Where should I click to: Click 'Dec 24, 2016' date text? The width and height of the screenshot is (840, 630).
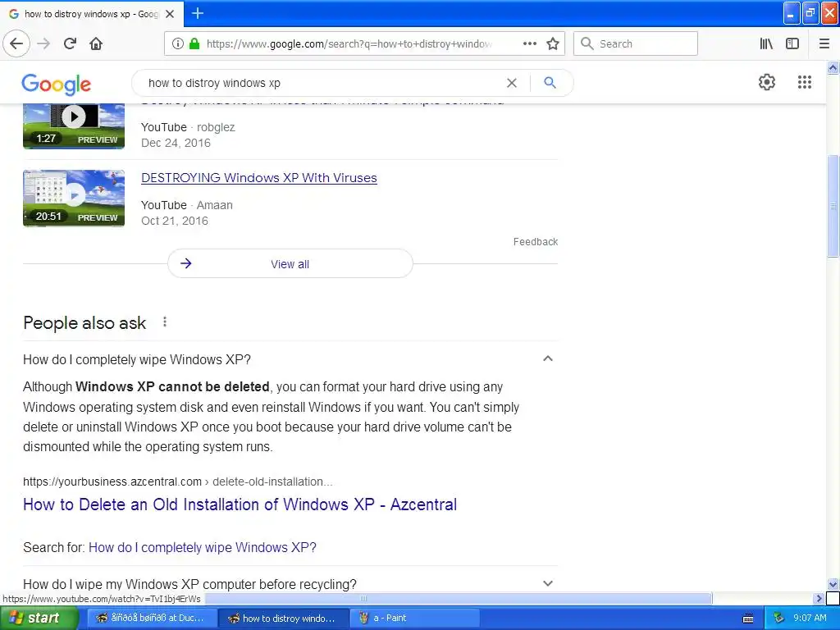point(176,143)
